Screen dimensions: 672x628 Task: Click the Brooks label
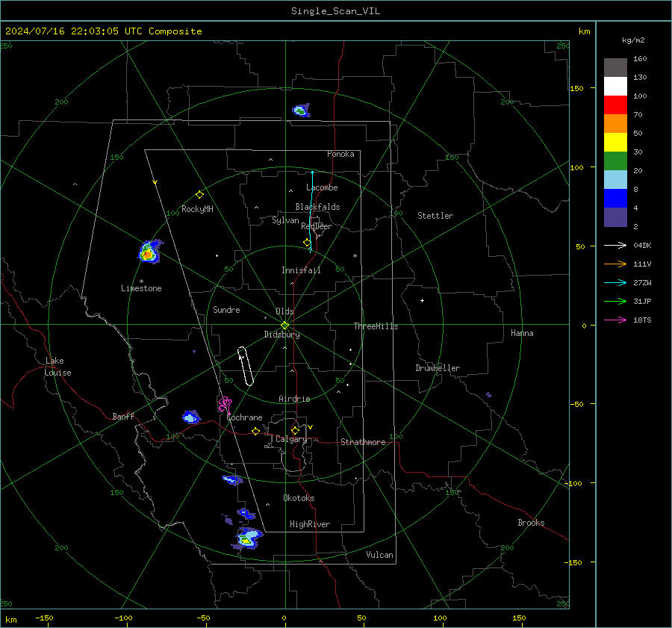pyautogui.click(x=531, y=523)
